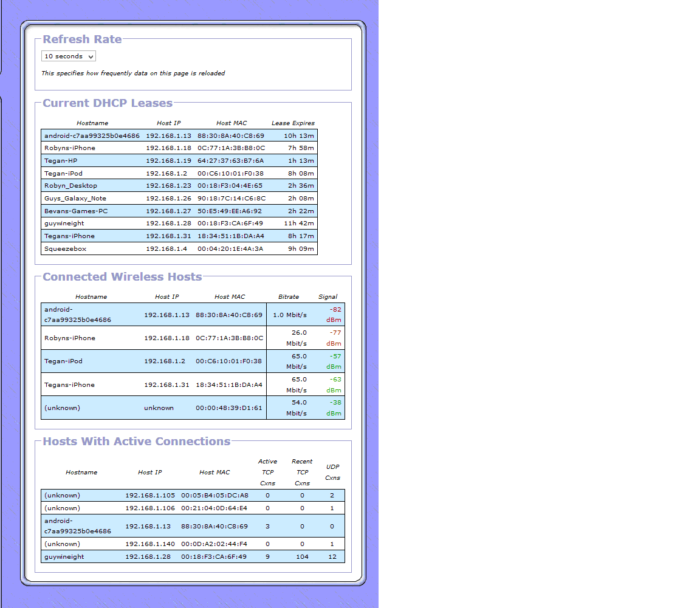The image size is (700, 608).
Task: Click Tegans-iPhone in Connected Wireless Hosts
Action: pos(70,385)
